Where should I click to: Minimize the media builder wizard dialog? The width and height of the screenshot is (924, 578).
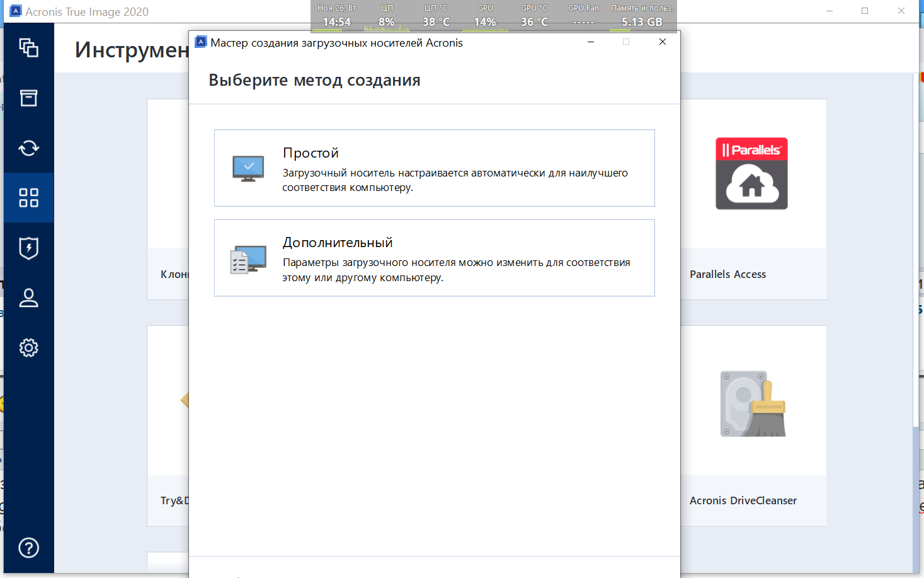591,42
